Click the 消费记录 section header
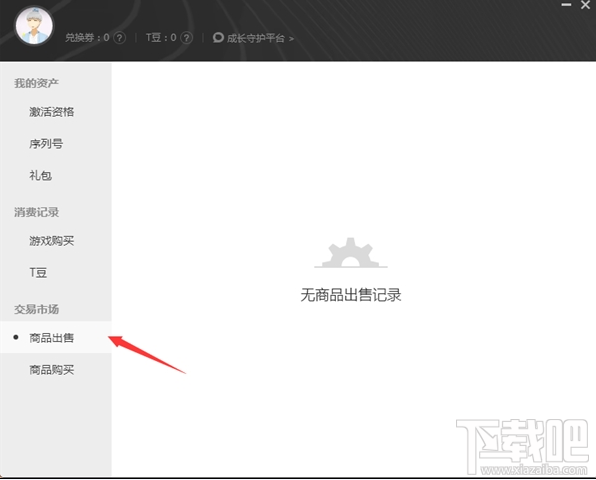Image resolution: width=596 pixels, height=480 pixels. 36,212
